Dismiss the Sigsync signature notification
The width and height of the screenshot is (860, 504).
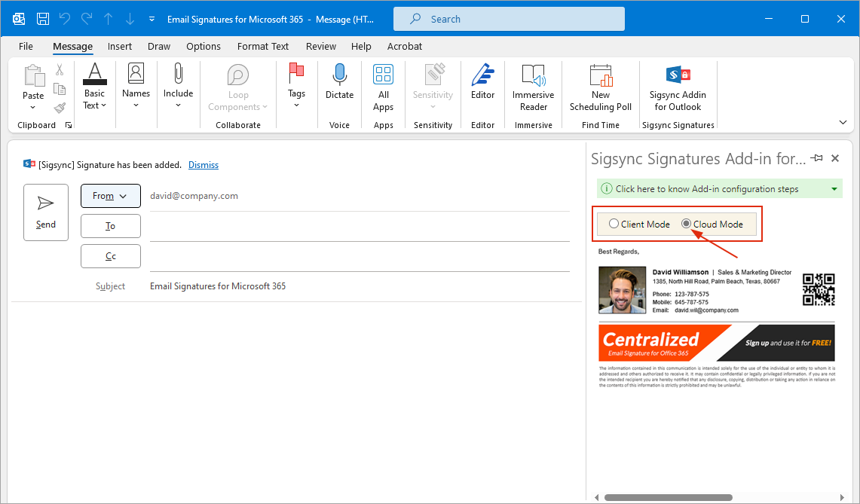coord(203,165)
